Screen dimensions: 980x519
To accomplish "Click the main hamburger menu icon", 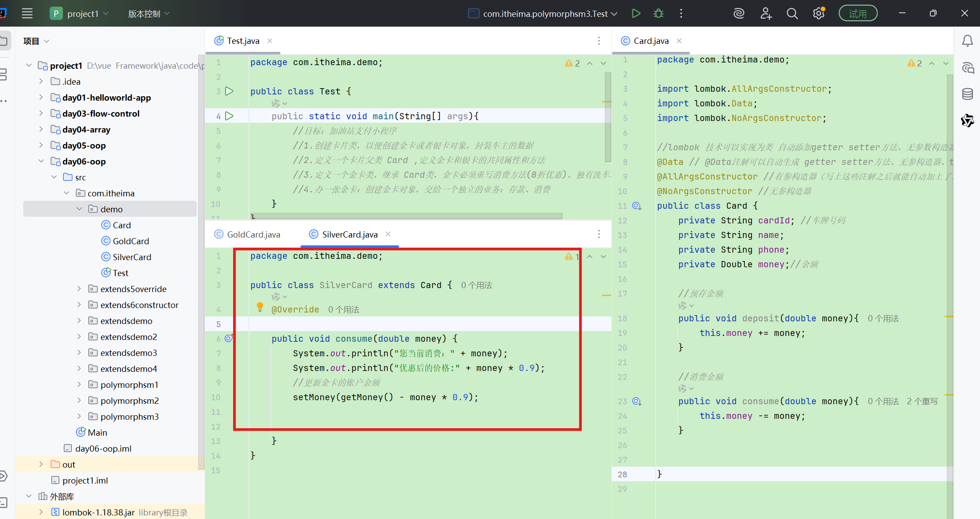I will (27, 13).
